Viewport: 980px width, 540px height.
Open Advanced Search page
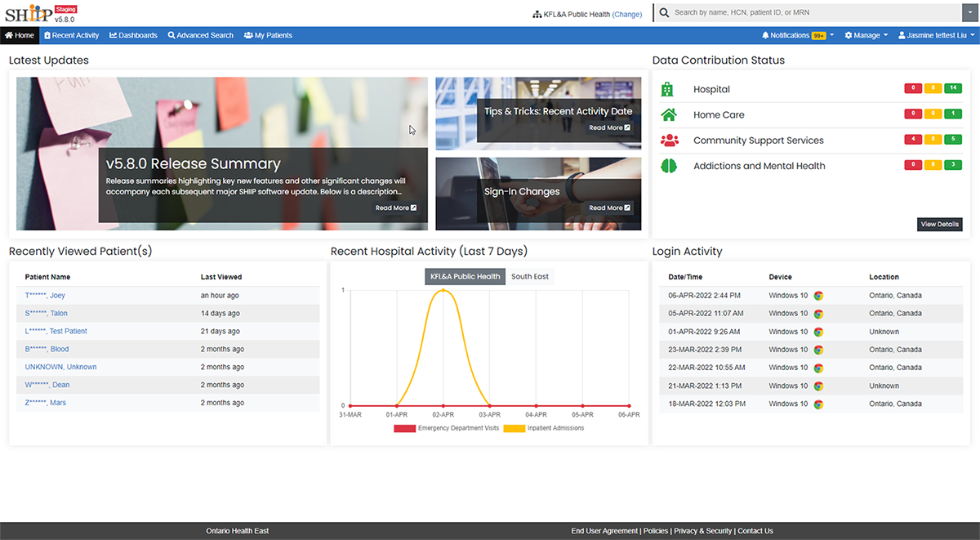201,35
